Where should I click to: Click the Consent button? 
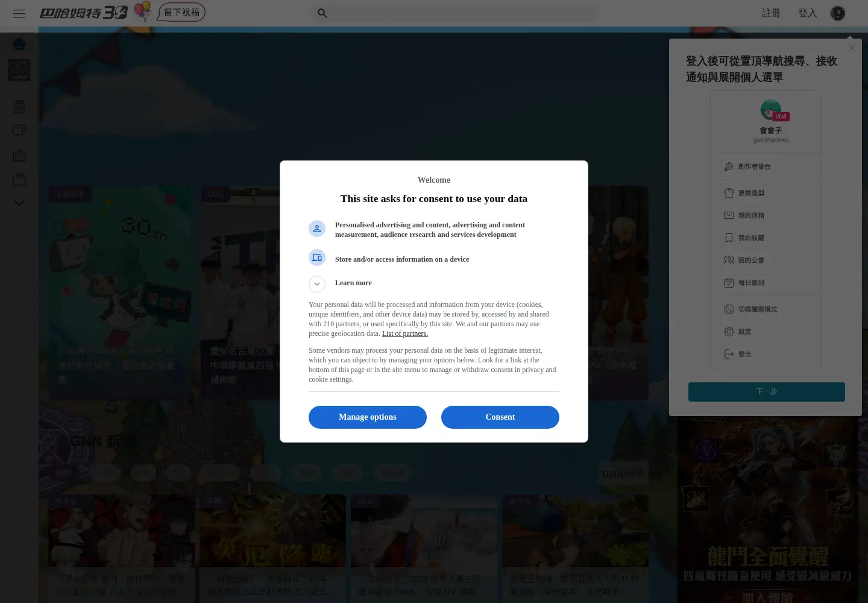(x=500, y=417)
